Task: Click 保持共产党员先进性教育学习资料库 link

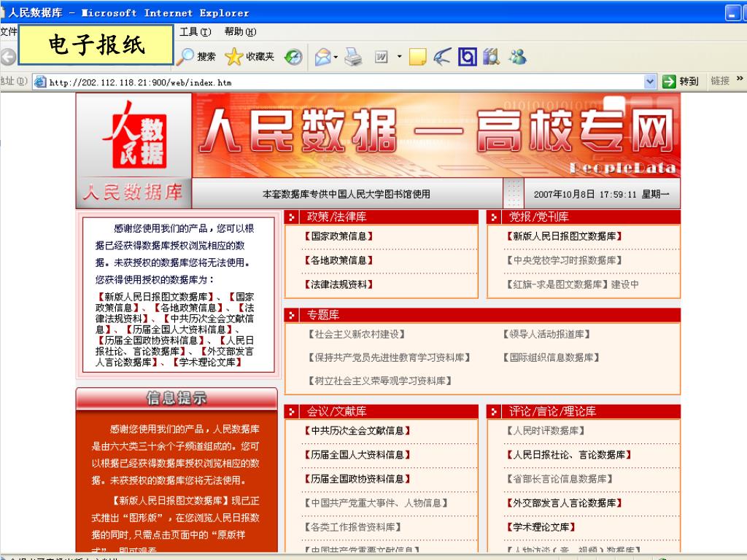Action: [390, 357]
